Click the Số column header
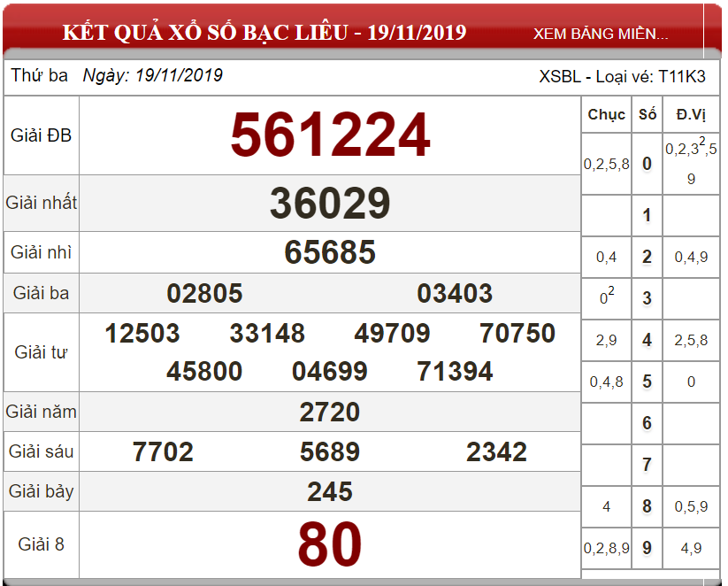This screenshot has height=586, width=728. tap(648, 114)
